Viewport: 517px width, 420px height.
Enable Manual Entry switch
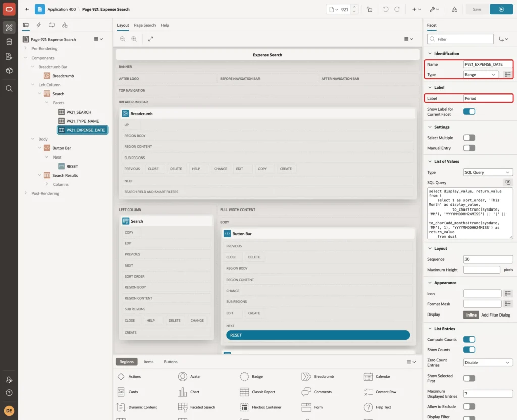point(469,148)
